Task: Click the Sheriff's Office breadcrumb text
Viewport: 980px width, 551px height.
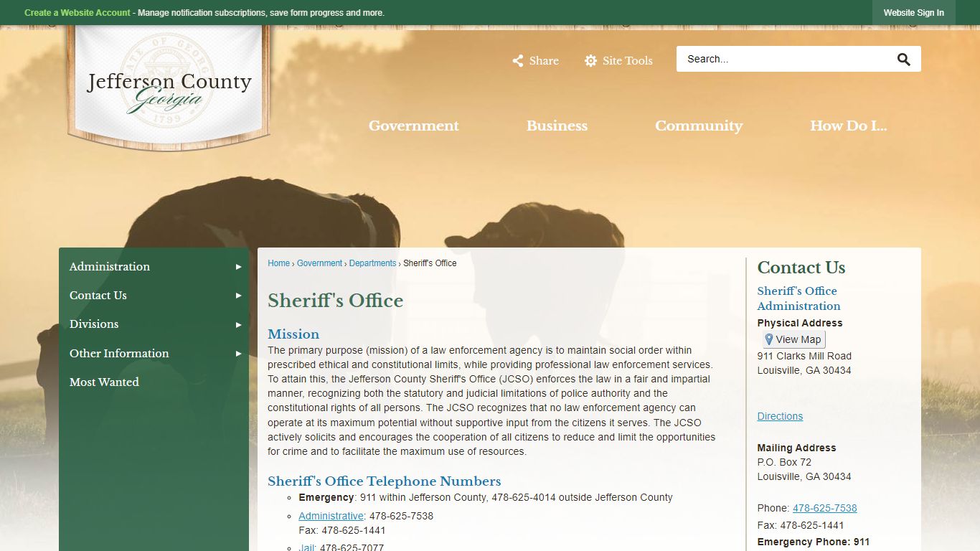Action: click(x=430, y=263)
